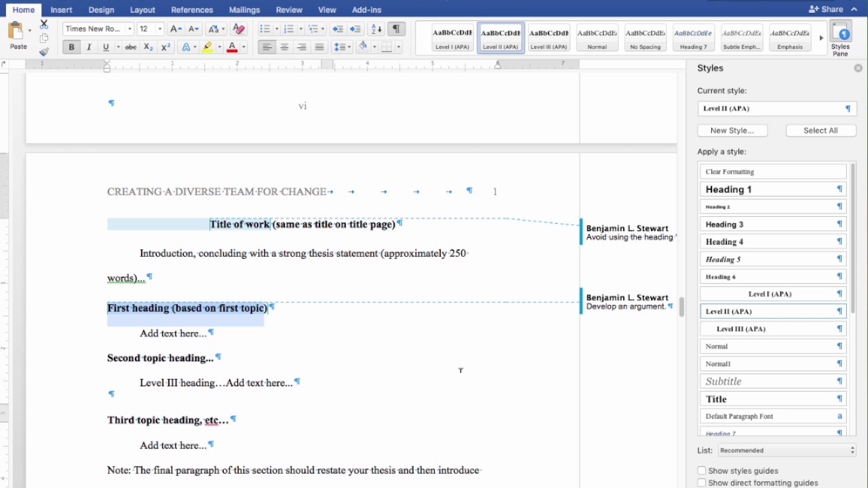Image resolution: width=868 pixels, height=488 pixels.
Task: Apply No Spacing gallery style
Action: pos(645,37)
